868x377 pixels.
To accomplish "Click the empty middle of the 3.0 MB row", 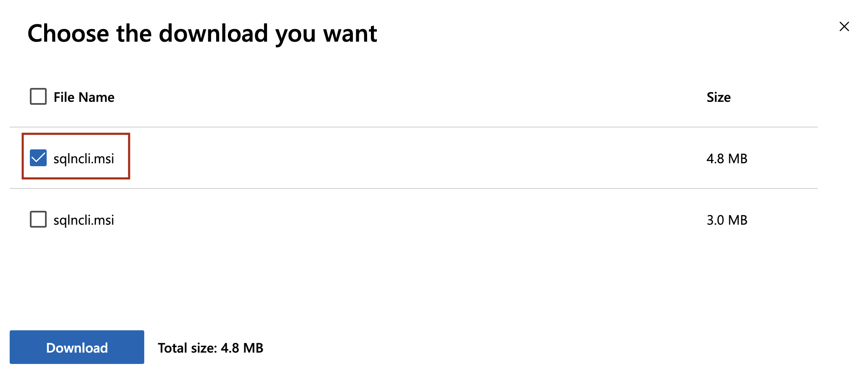I will 400,220.
